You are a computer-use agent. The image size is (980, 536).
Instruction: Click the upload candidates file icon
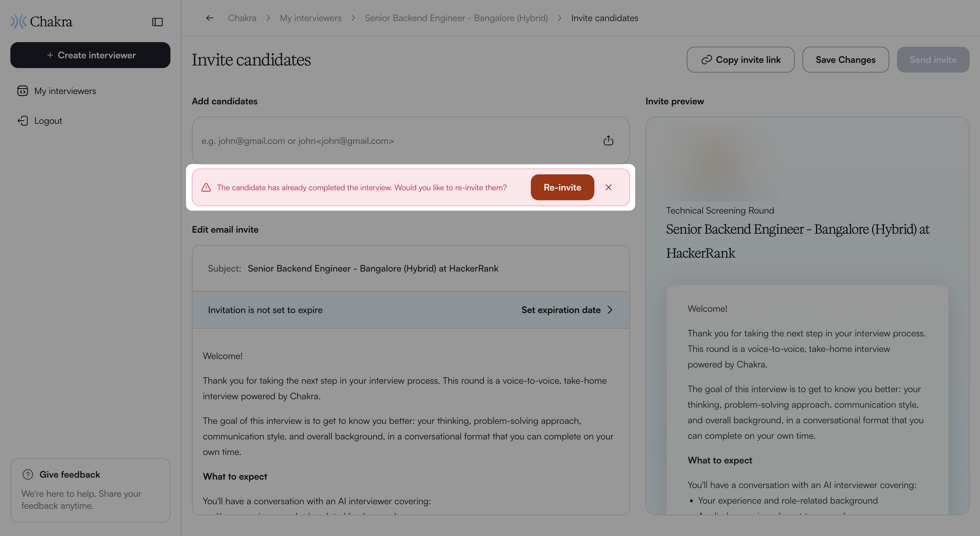(608, 140)
